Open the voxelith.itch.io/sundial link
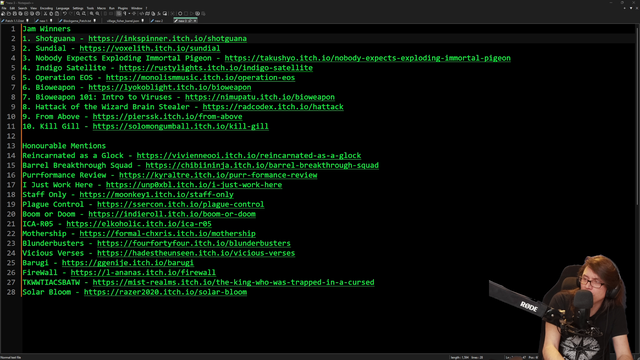The height and width of the screenshot is (360, 640). 150,48
